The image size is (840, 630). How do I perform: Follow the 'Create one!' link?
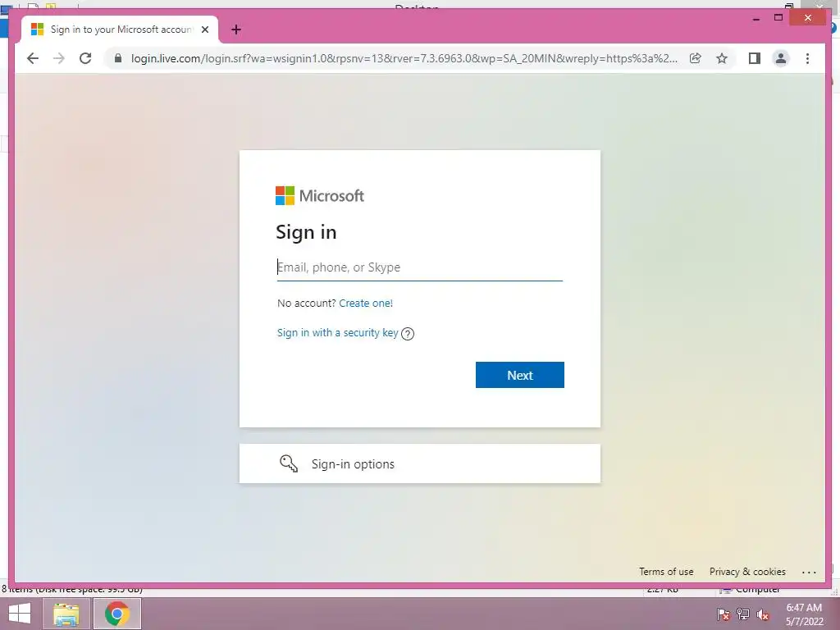366,304
